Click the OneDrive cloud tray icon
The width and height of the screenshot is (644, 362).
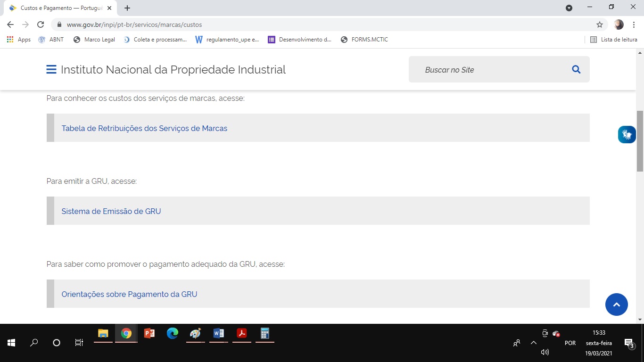point(556,333)
